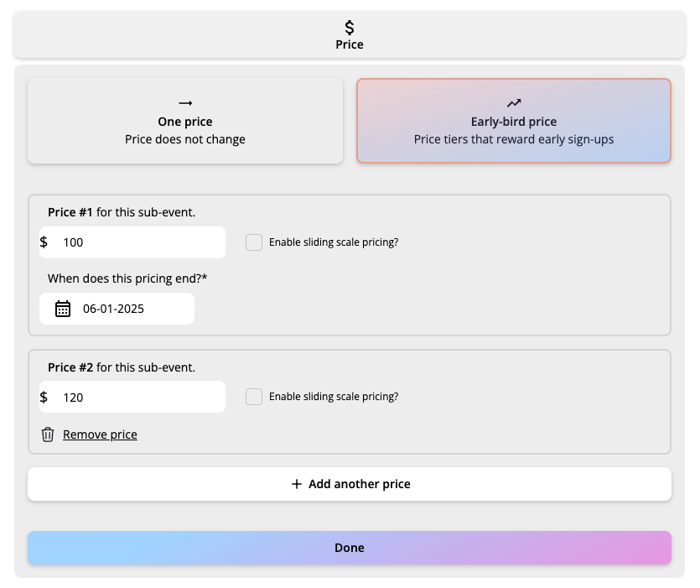Collapse the Price section header
This screenshot has width=700, height=588.
coord(350,35)
